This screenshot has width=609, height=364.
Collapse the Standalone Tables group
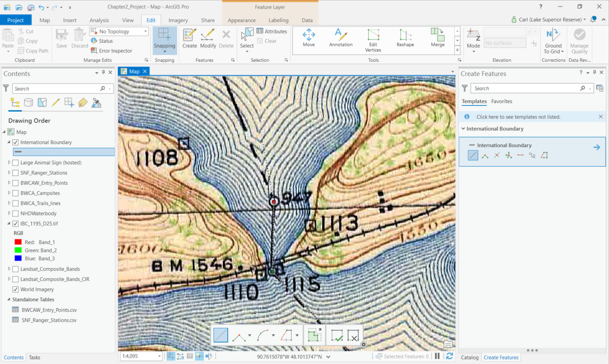[x=9, y=300]
